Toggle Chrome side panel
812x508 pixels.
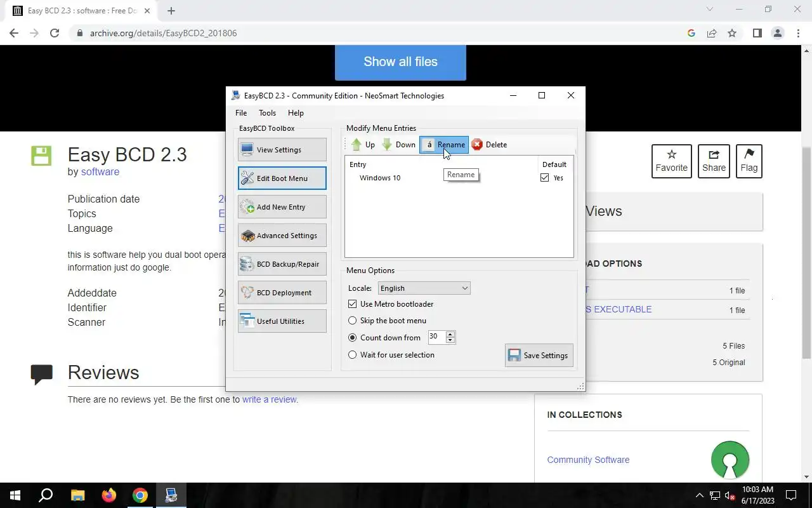point(757,33)
